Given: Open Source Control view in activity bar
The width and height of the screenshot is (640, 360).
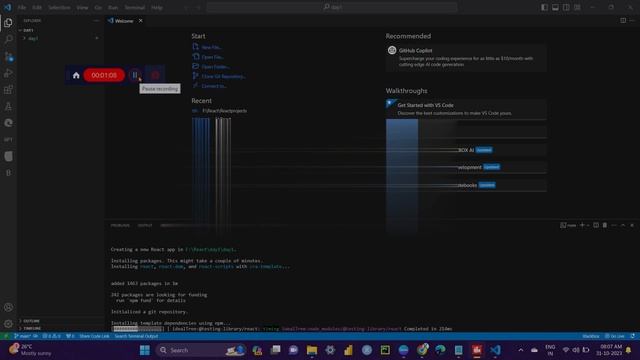Looking at the screenshot, I should pos(8,57).
